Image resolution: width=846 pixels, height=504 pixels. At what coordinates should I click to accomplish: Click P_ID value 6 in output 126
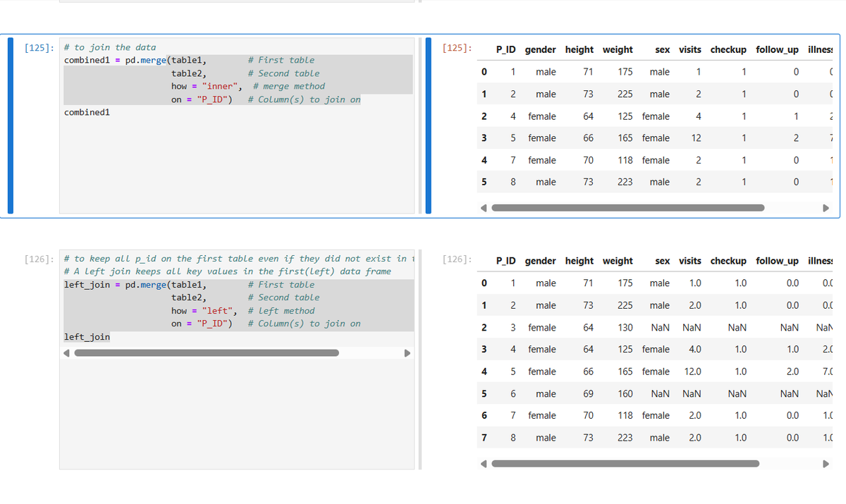513,394
